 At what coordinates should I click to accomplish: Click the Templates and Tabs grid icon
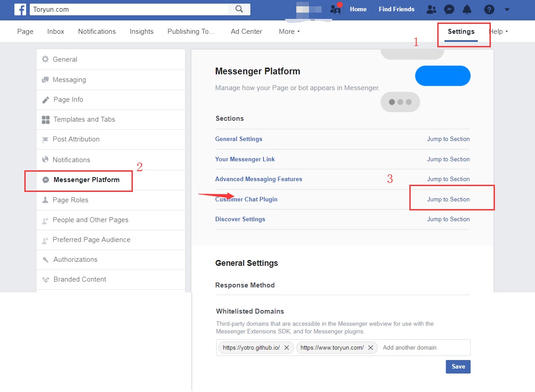[x=45, y=119]
